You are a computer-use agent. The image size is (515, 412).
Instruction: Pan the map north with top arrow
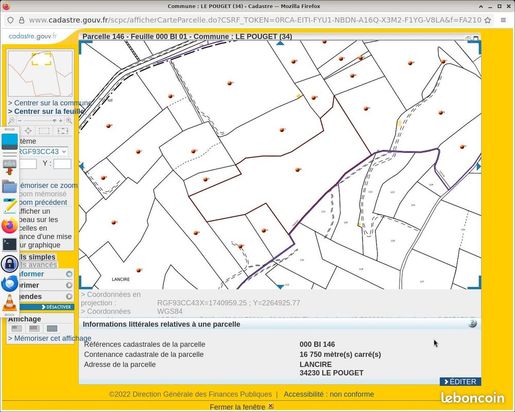coord(280,43)
